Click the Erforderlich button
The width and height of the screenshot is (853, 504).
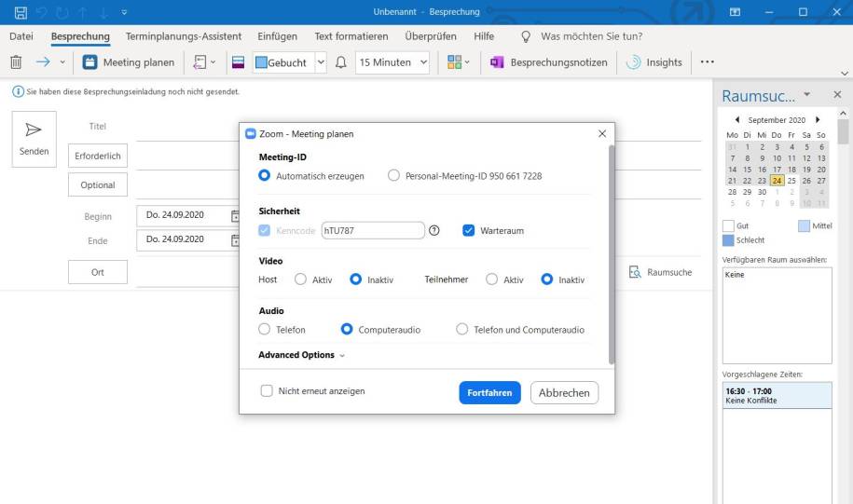tap(98, 156)
